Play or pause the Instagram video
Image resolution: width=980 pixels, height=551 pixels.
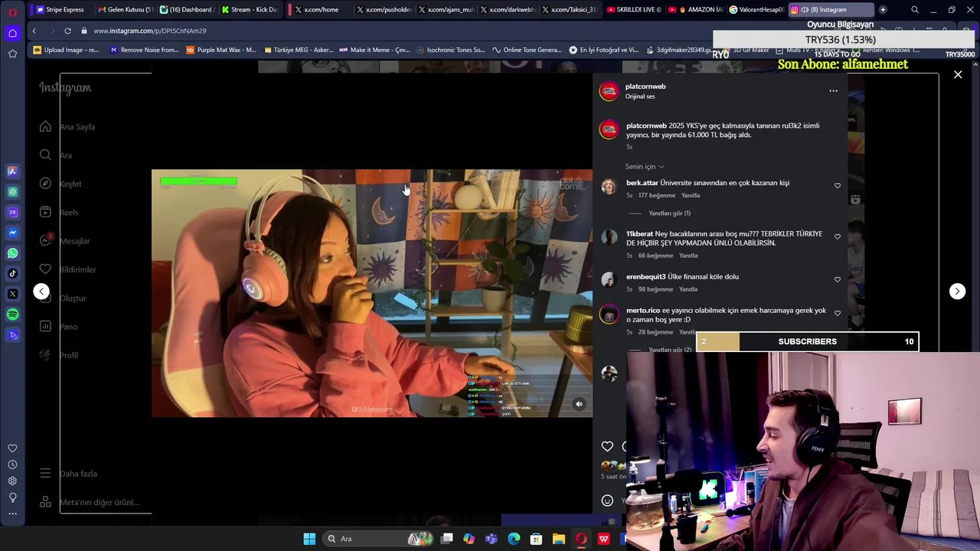pyautogui.click(x=371, y=293)
